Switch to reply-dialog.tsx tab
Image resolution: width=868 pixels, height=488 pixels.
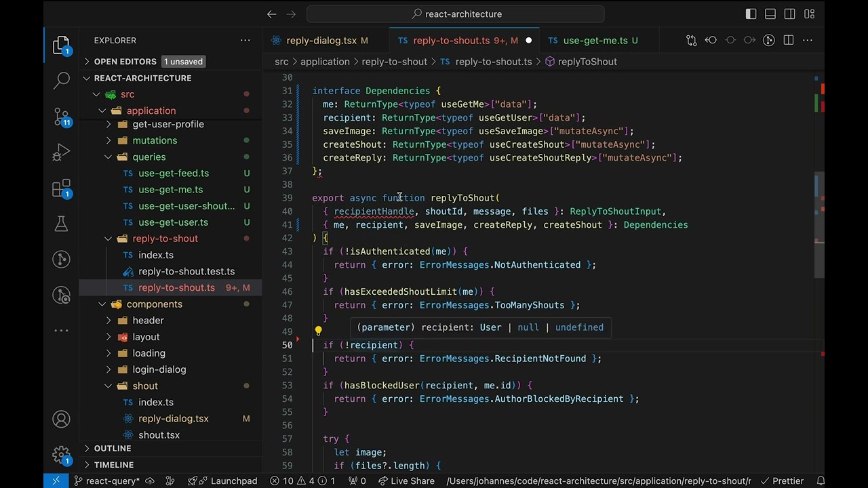[x=321, y=41]
